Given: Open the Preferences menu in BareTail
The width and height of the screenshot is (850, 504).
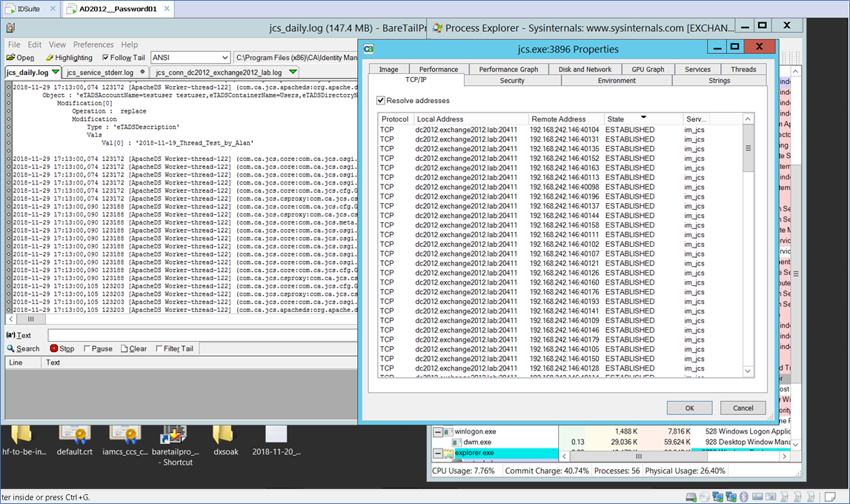Looking at the screenshot, I should 93,44.
